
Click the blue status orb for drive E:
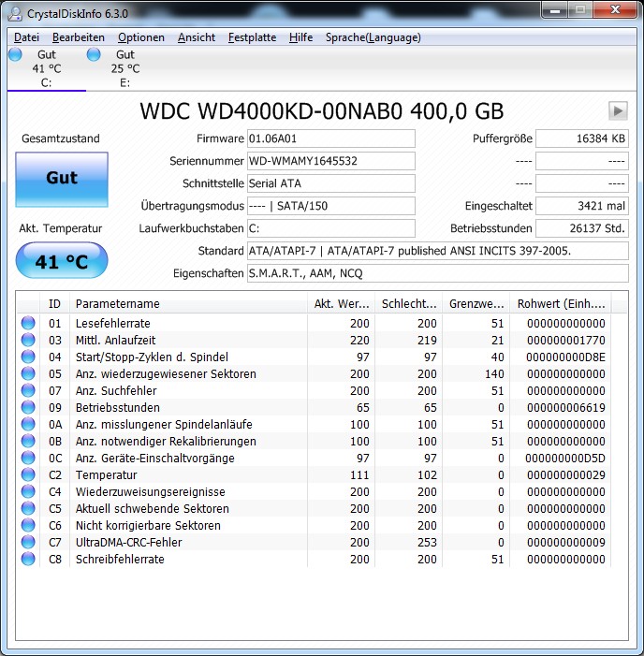(94, 54)
